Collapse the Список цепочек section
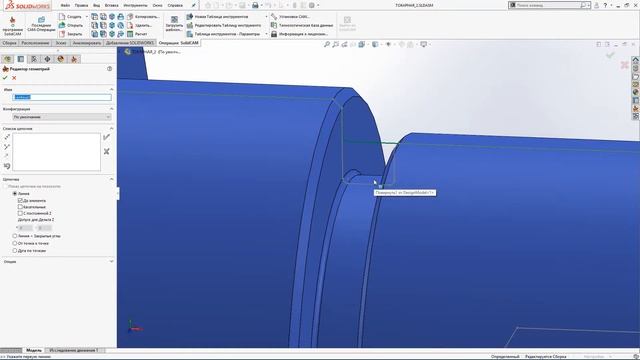 [x=111, y=129]
